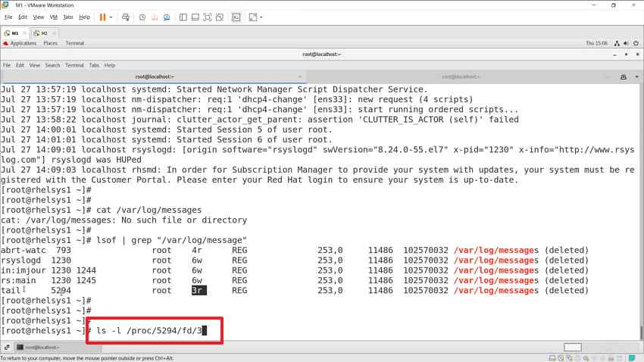Image resolution: width=644 pixels, height=362 pixels.
Task: Close the first terminal tab
Action: (299, 76)
